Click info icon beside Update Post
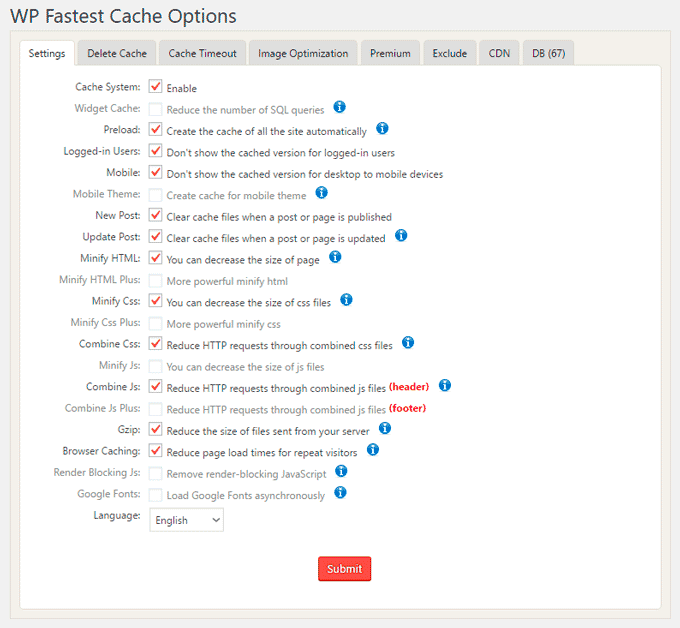The width and height of the screenshot is (680, 628). [x=401, y=236]
